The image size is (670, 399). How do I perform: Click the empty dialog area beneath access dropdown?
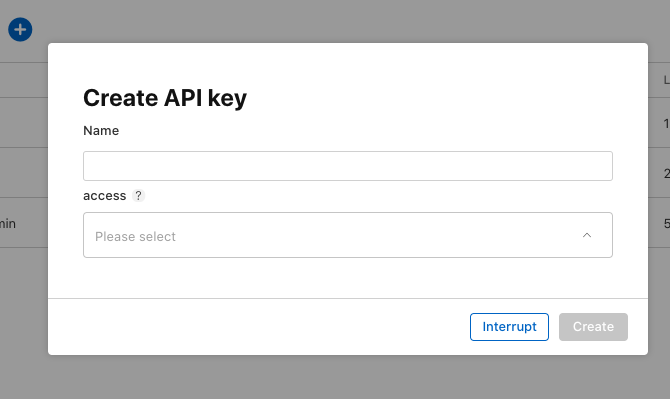coord(348,278)
